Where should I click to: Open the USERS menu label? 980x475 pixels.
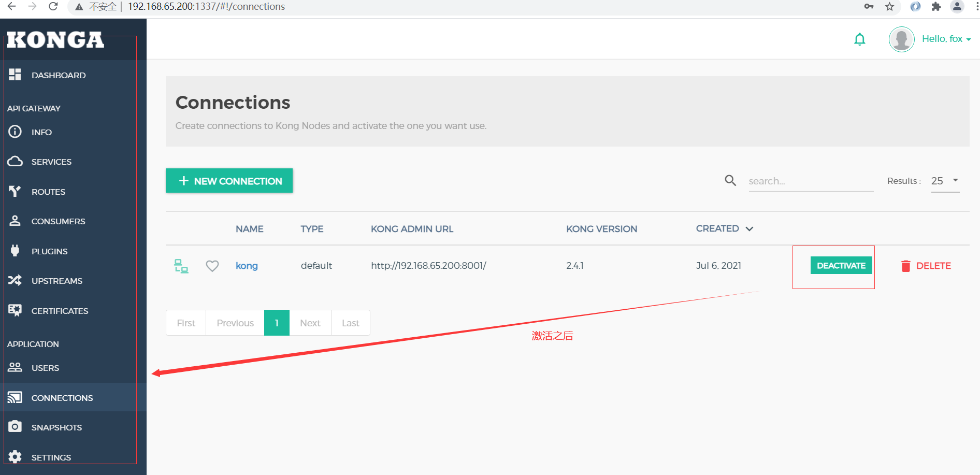45,368
